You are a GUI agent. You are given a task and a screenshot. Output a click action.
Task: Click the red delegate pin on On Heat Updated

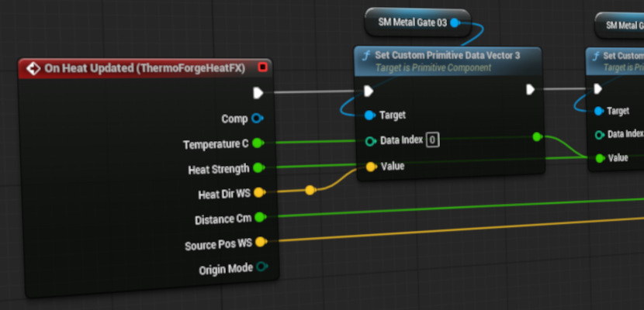coord(263,67)
